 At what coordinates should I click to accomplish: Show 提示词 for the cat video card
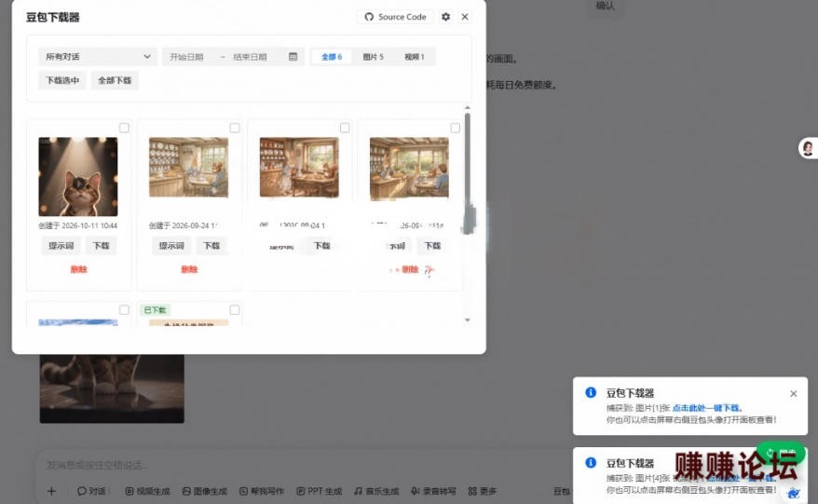pyautogui.click(x=61, y=245)
